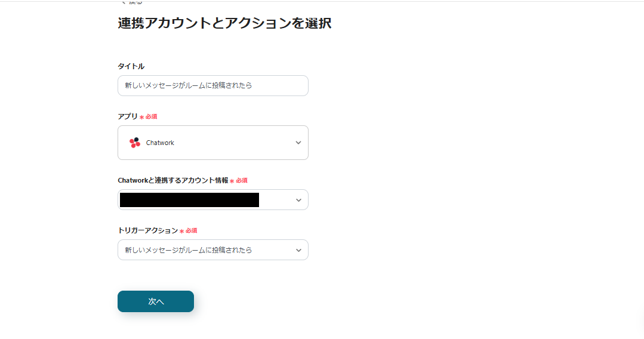This screenshot has width=644, height=339.
Task: Go back via the 戻る link
Action: 135,2
